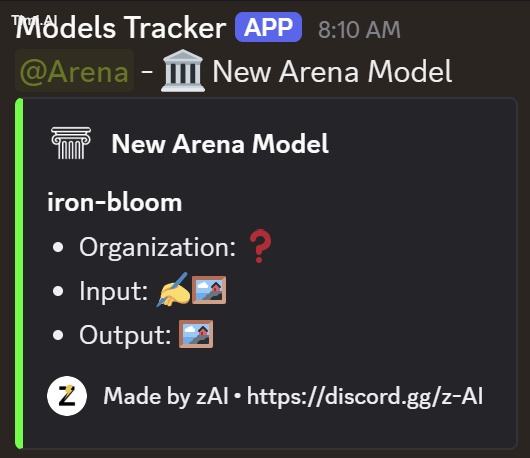Click the framed picture emoji under Input
The image size is (530, 458).
click(209, 290)
